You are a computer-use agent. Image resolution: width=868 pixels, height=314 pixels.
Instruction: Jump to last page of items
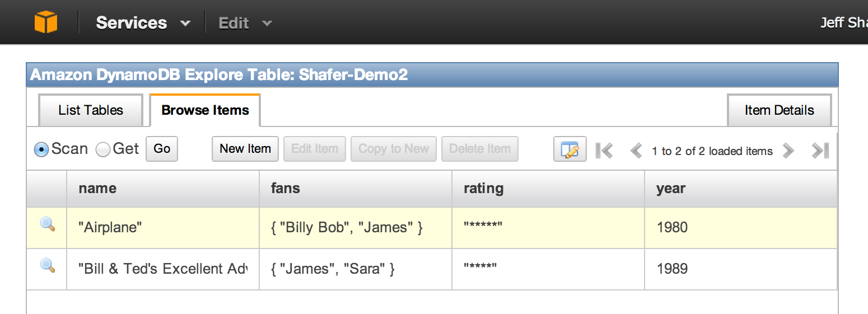tap(820, 150)
